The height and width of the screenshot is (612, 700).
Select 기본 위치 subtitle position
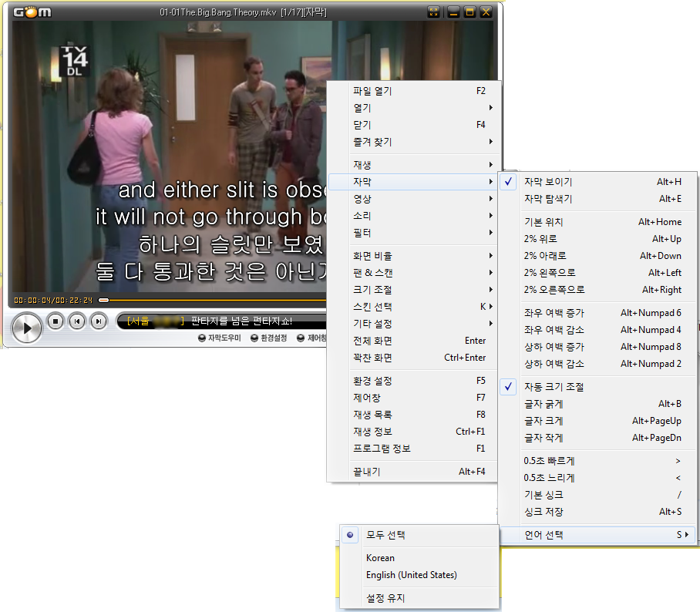597,222
